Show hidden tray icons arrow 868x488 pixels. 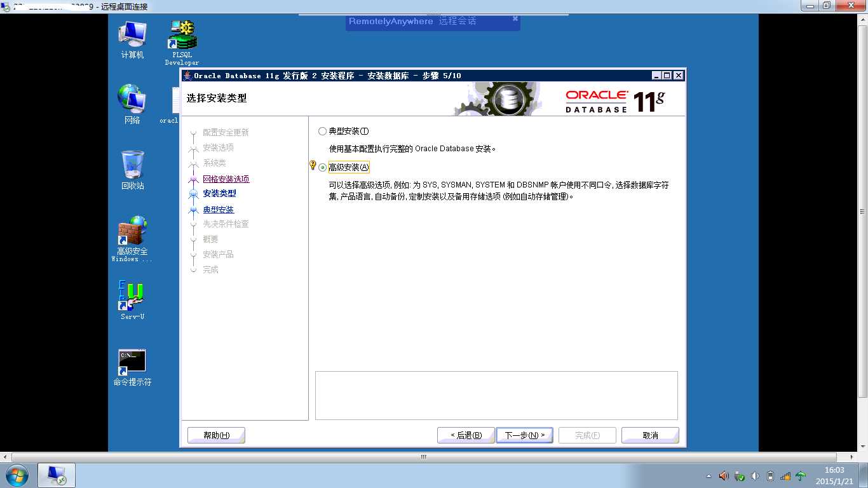[x=709, y=476]
